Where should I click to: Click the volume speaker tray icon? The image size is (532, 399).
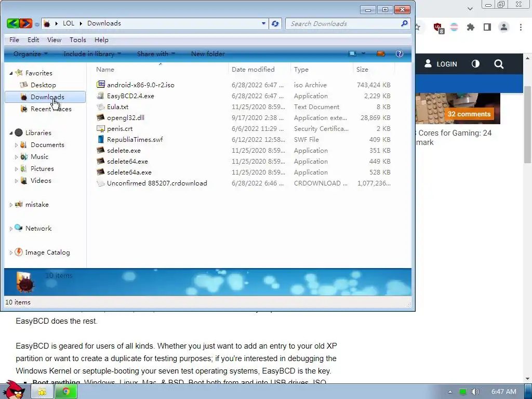tap(475, 392)
